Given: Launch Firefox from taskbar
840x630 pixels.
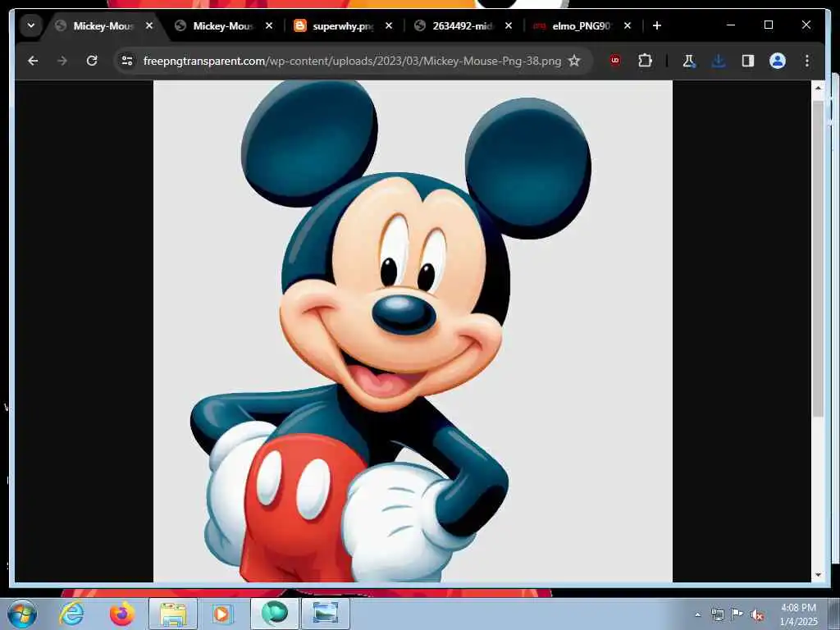Looking at the screenshot, I should [x=122, y=614].
